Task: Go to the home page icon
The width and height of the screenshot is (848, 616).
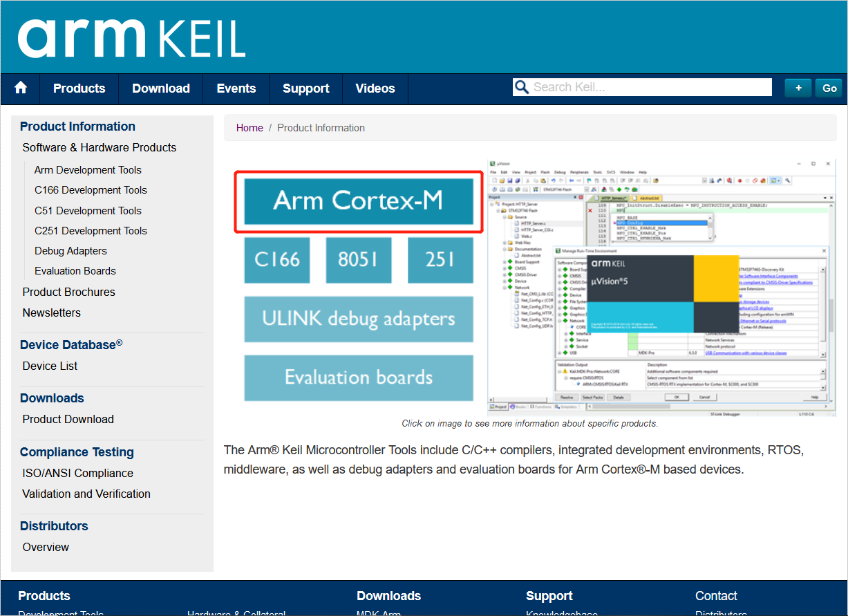Action: [21, 88]
